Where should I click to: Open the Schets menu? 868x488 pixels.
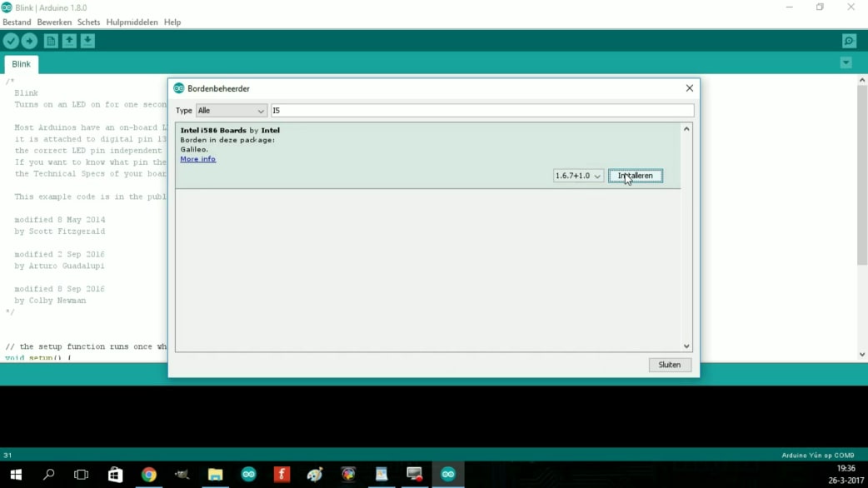[88, 22]
